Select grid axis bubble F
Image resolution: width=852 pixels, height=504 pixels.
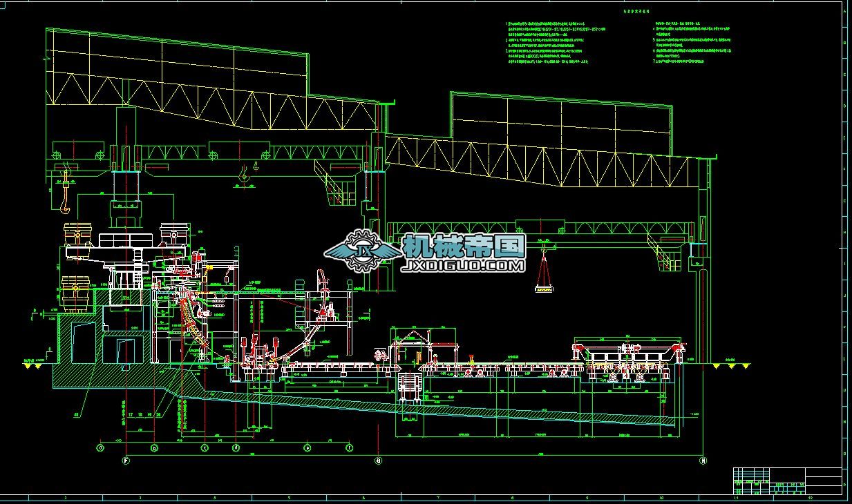pos(126,460)
